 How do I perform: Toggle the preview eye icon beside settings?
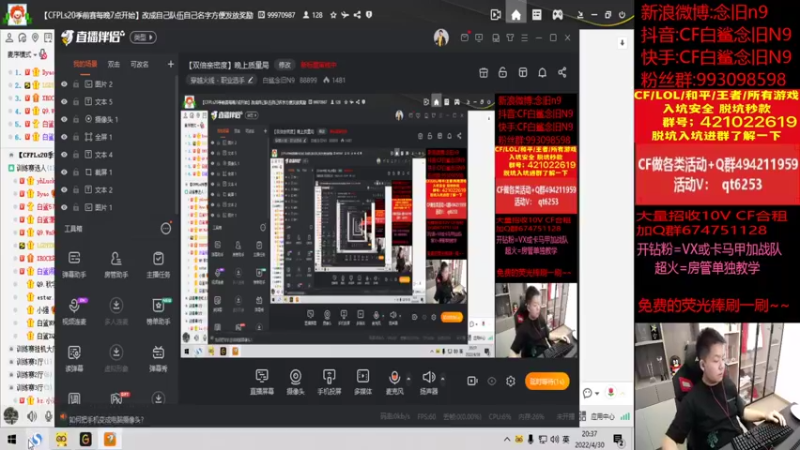[x=492, y=381]
